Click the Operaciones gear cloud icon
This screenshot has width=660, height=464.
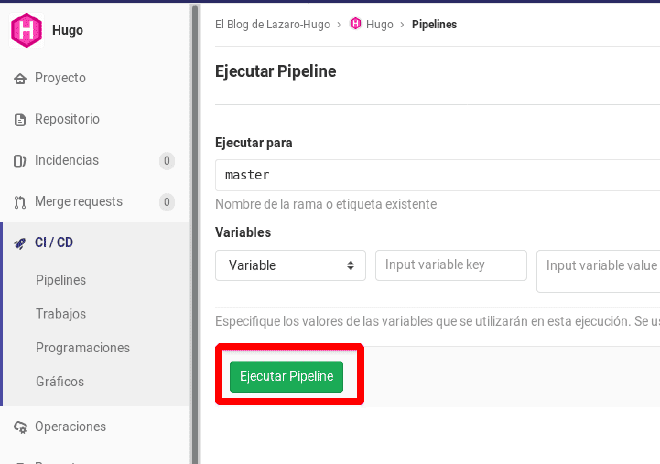(x=20, y=427)
